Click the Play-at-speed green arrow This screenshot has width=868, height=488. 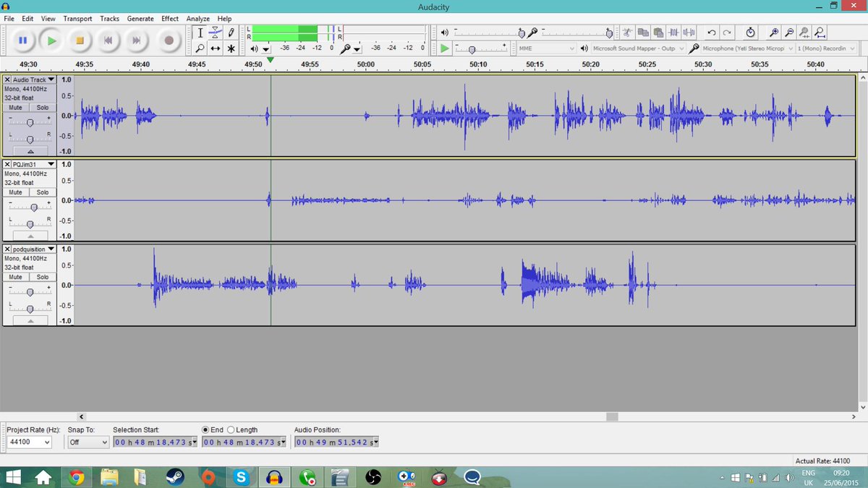coord(445,48)
